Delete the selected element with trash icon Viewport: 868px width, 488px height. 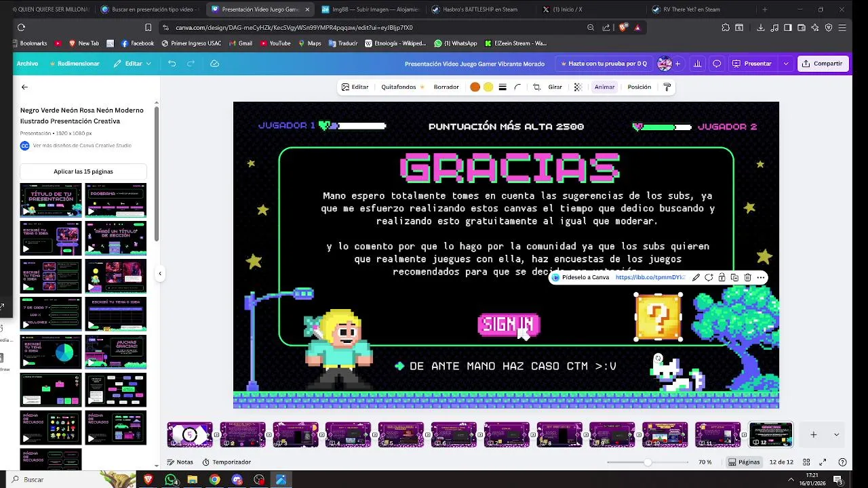point(747,277)
